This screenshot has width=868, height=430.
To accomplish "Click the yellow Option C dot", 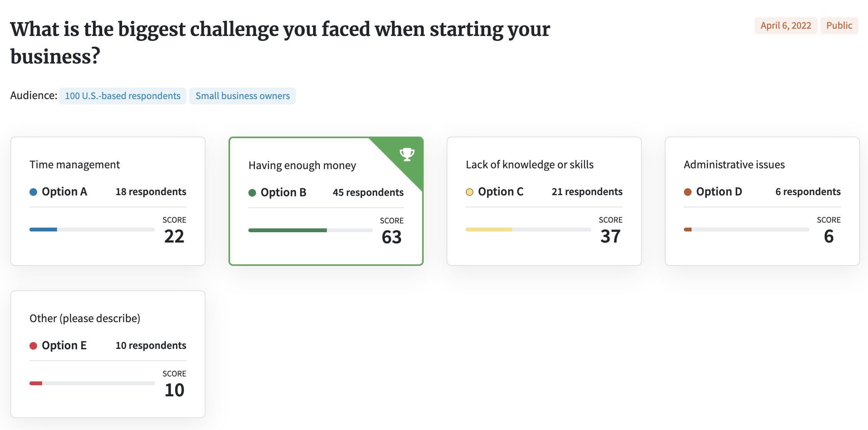I will point(470,192).
